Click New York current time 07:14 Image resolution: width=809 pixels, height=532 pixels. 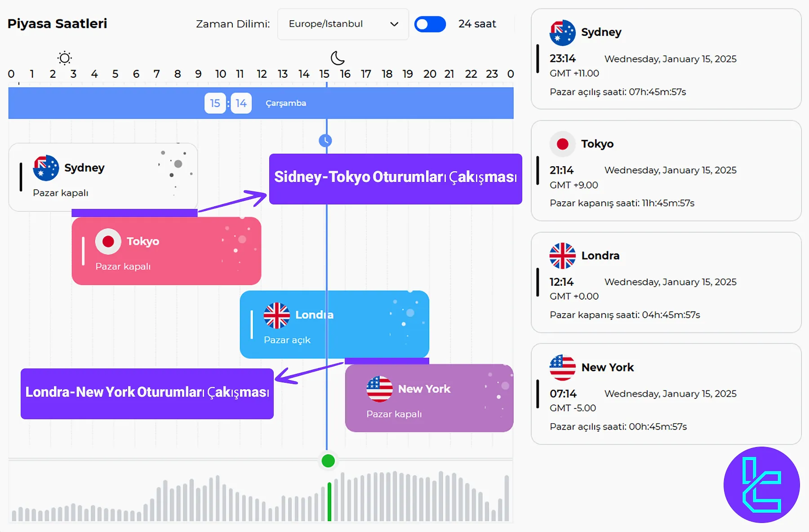click(563, 394)
